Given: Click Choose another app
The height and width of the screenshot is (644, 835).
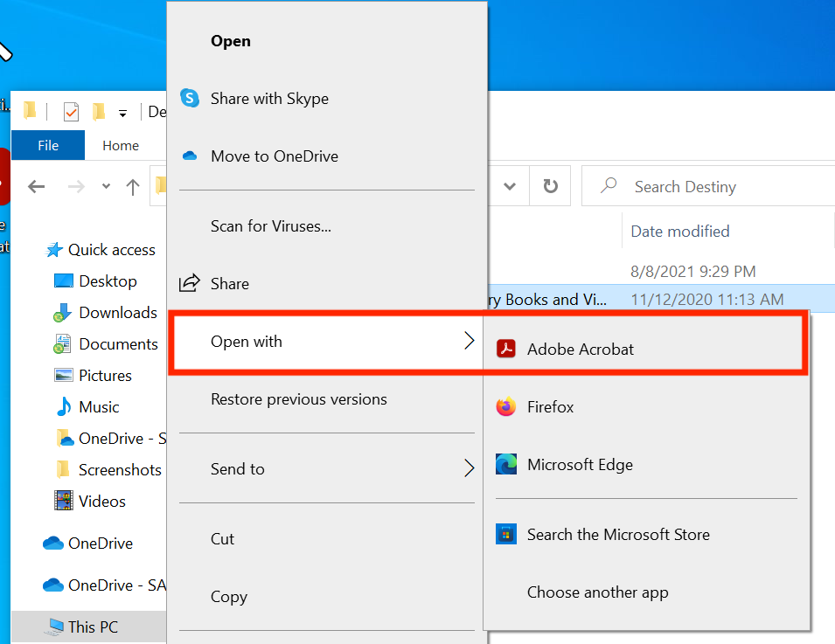Looking at the screenshot, I should pyautogui.click(x=646, y=592).
